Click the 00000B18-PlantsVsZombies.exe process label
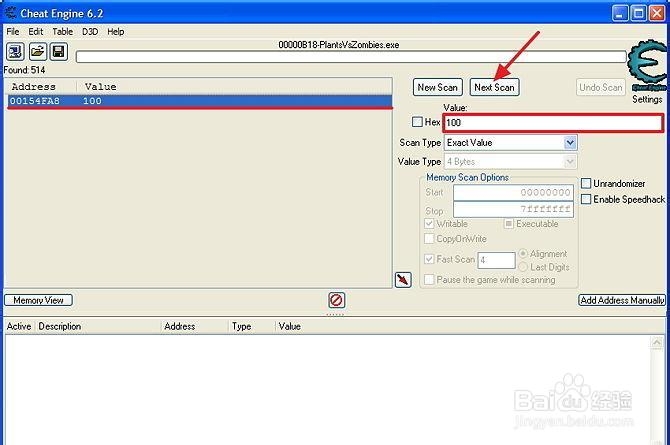This screenshot has width=670, height=445. tap(339, 45)
